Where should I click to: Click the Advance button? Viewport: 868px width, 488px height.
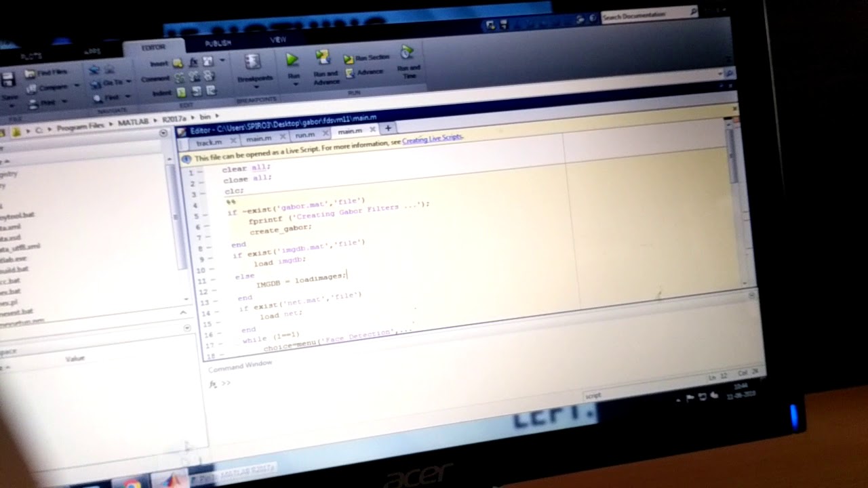[x=365, y=73]
